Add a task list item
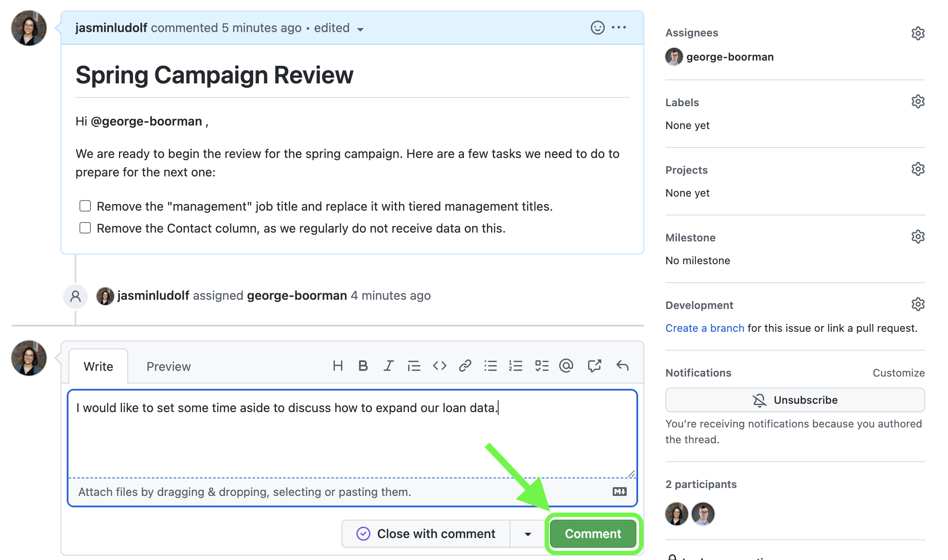Screen dimensions: 948x560 542,366
